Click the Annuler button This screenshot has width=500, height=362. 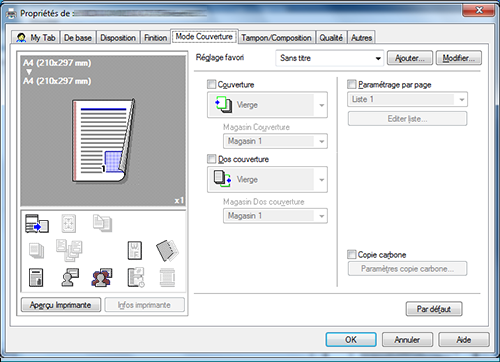[x=407, y=339]
